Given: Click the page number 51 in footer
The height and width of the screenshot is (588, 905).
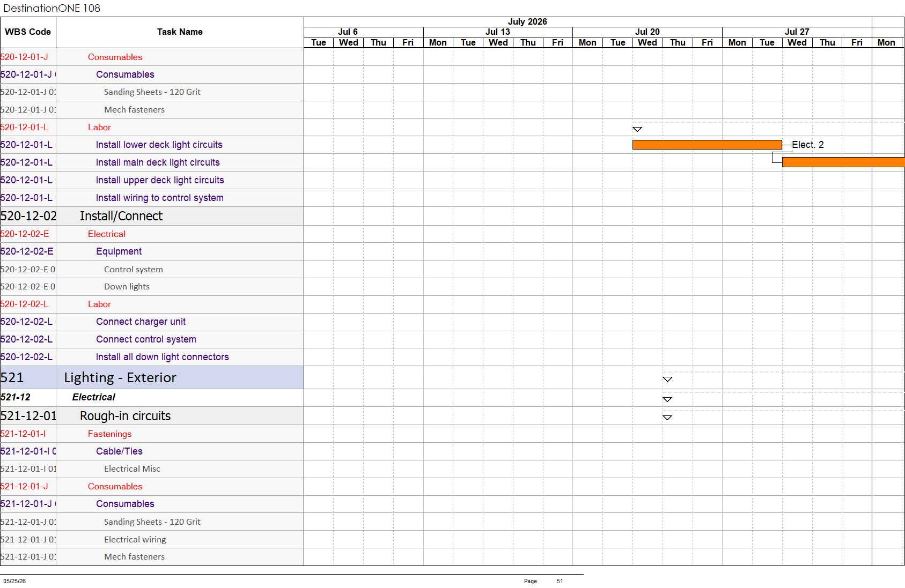Looking at the screenshot, I should 560,581.
